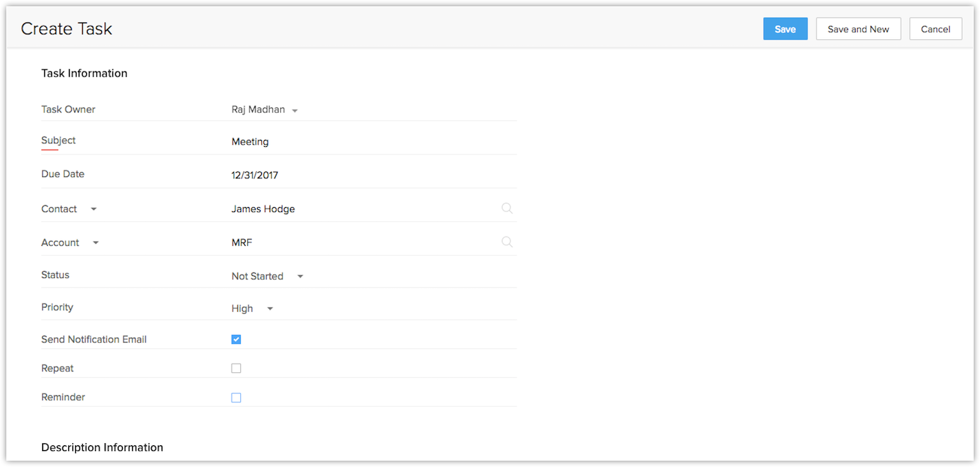Enable the Repeat checkbox
980x467 pixels.
(x=236, y=368)
